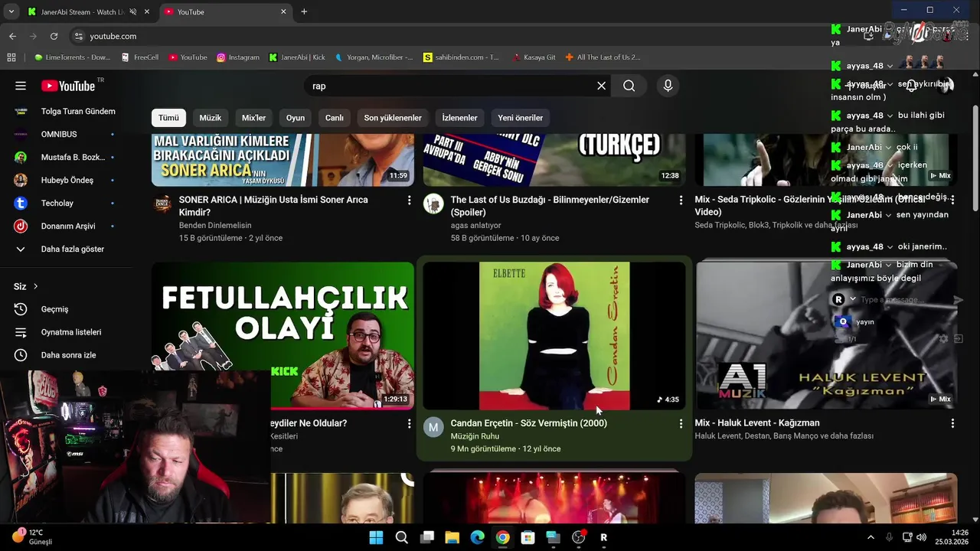The height and width of the screenshot is (551, 980).
Task: Select the 'Canlı' filter chip
Action: coord(335,118)
